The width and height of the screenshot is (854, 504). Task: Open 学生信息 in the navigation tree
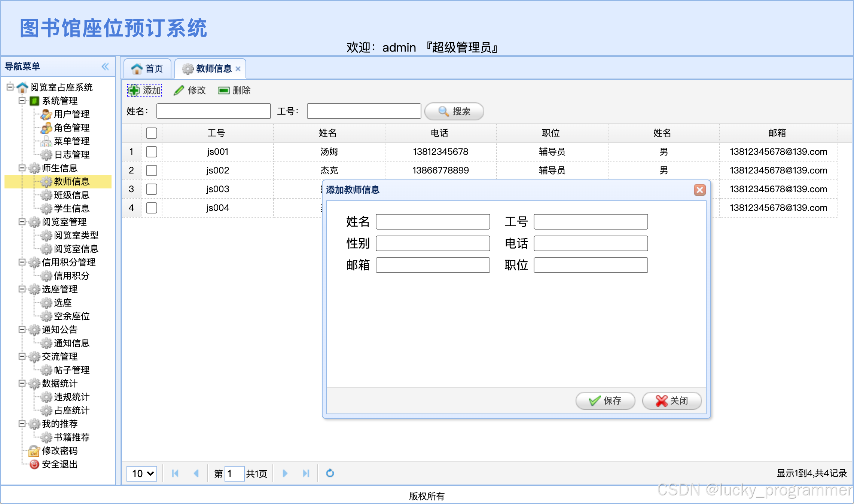tap(71, 208)
